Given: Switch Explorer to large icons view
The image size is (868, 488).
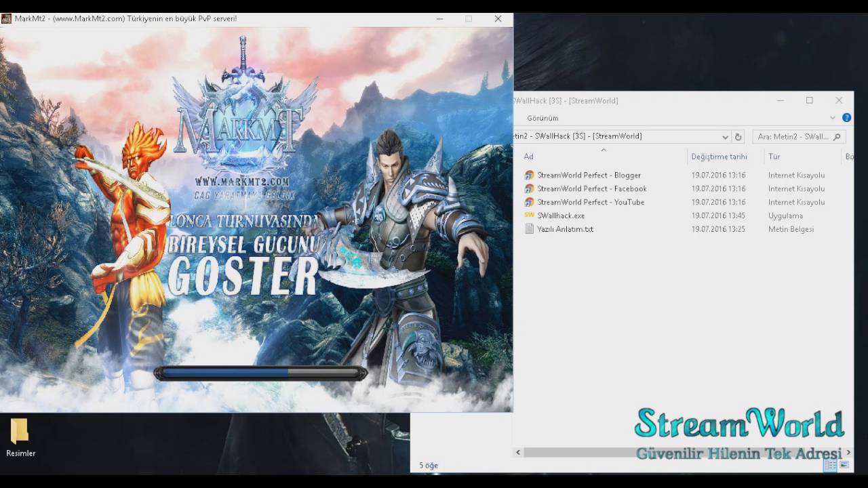Looking at the screenshot, I should (x=844, y=465).
